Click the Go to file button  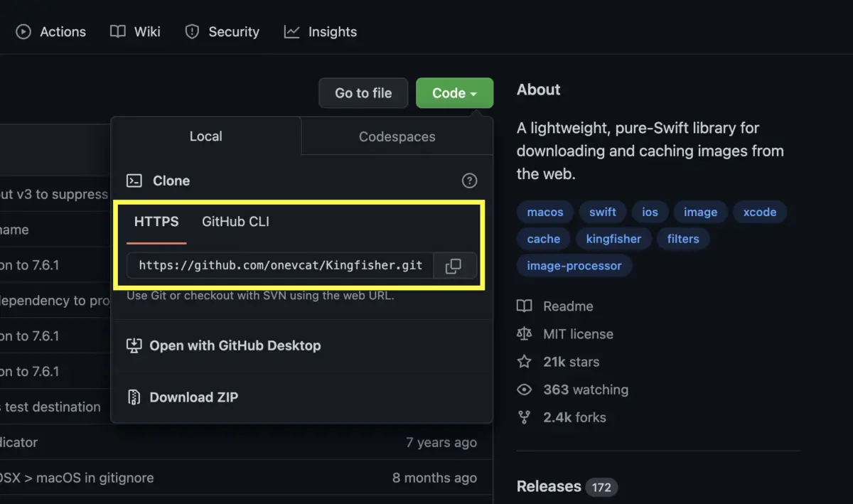(x=363, y=93)
